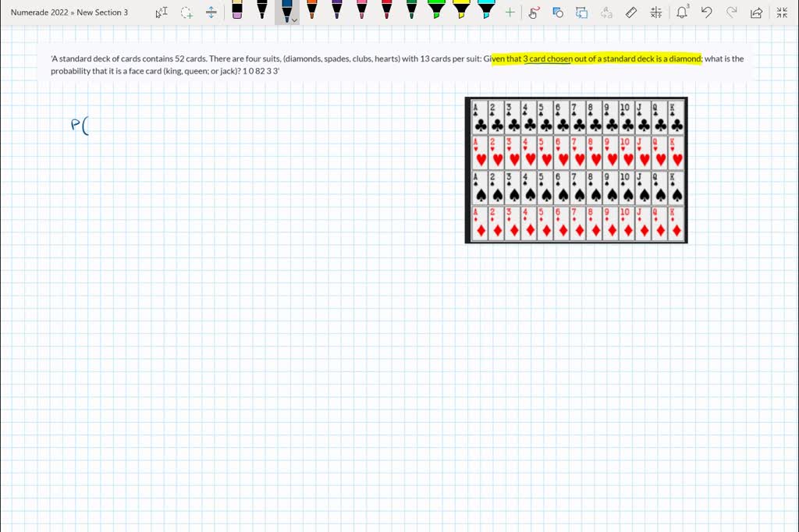Activate the Ink to Shape tool
The height and width of the screenshot is (532, 799).
(x=557, y=12)
